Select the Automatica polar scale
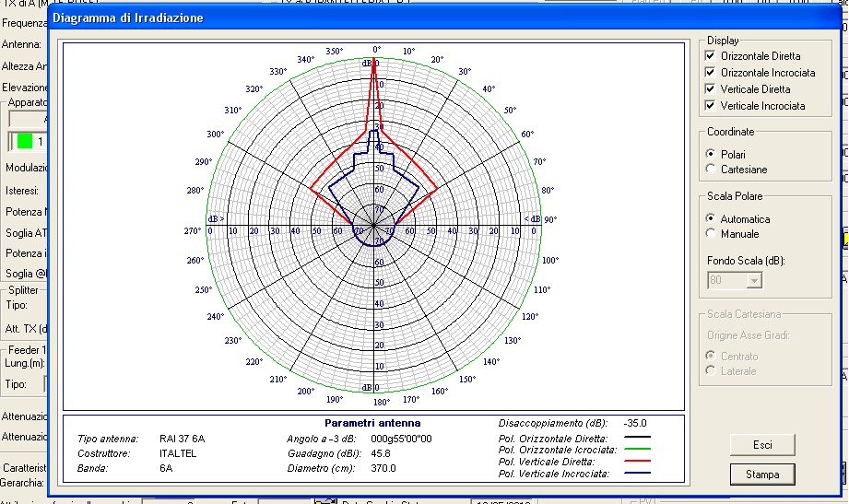This screenshot has width=849, height=504. coord(710,219)
